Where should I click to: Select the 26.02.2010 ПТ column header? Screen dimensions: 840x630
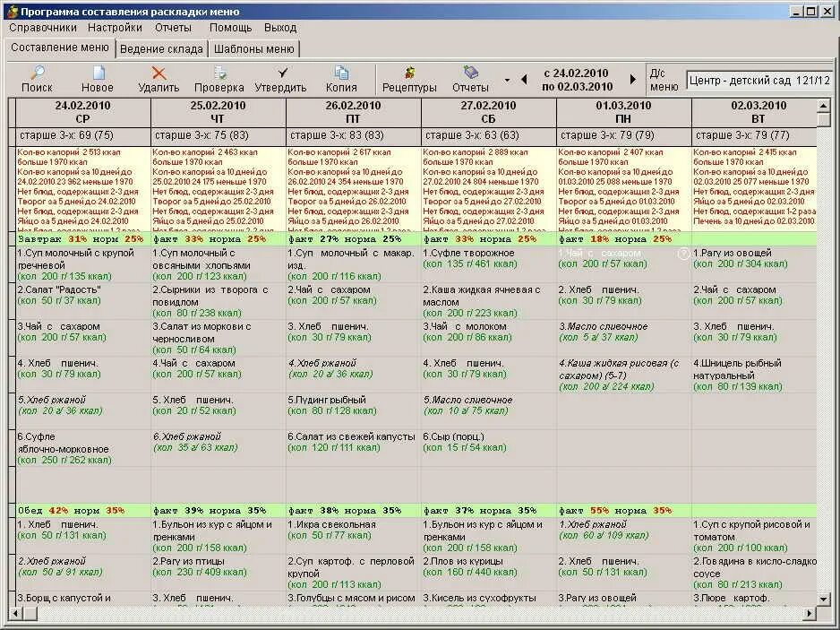pyautogui.click(x=353, y=112)
